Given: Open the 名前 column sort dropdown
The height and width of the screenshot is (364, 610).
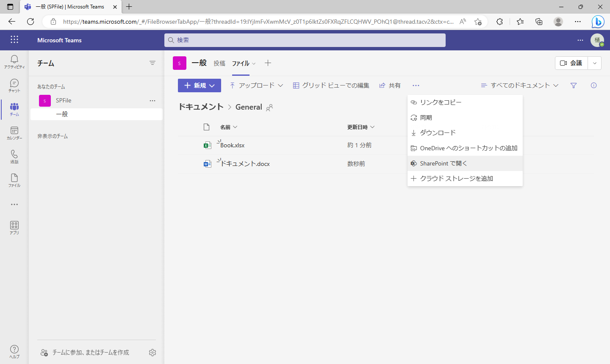Looking at the screenshot, I should point(229,127).
